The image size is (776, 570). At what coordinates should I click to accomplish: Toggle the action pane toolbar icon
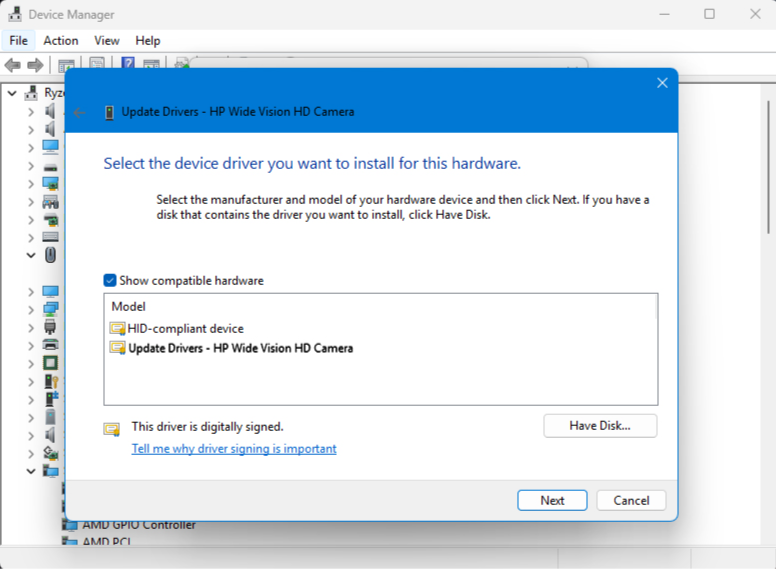[x=151, y=64]
